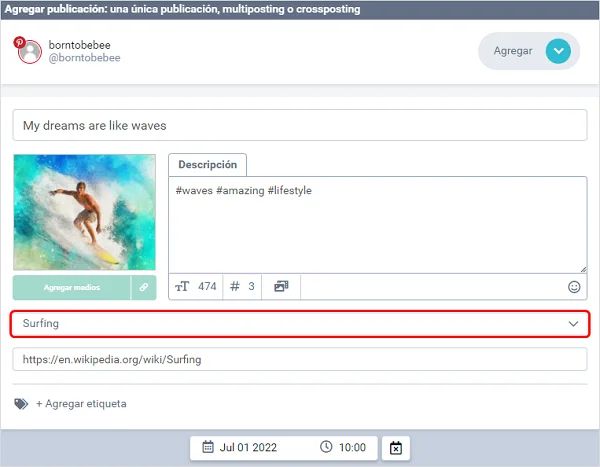This screenshot has width=600, height=467.
Task: Click the + Agregar etiqueta link
Action: (81, 404)
